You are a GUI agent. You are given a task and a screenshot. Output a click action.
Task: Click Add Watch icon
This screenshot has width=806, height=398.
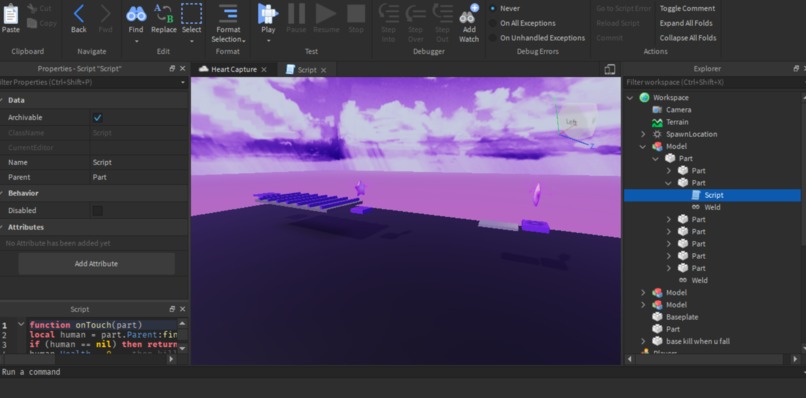coord(469,14)
